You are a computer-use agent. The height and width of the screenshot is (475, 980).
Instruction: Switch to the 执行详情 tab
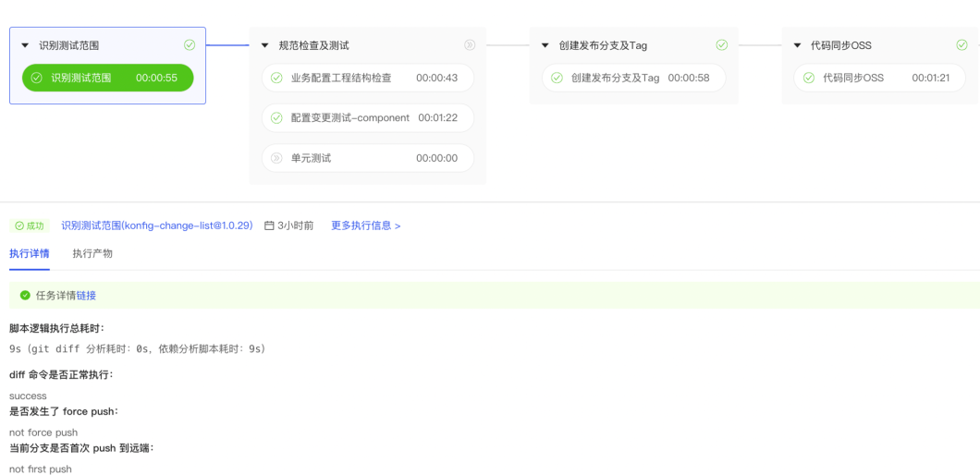[x=30, y=254]
